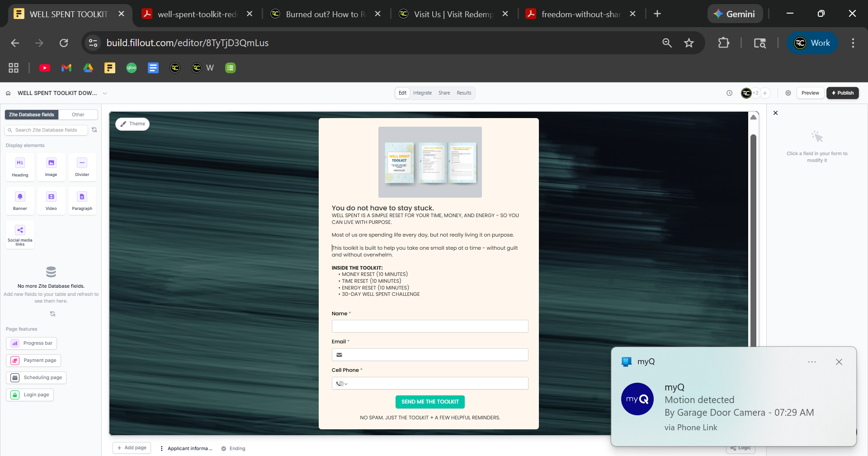Switch to Zite Database fields toggle

[x=32, y=115]
